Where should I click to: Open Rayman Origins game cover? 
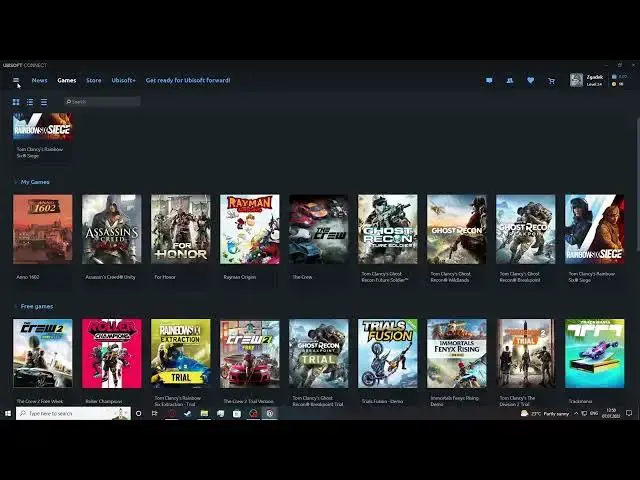point(250,229)
